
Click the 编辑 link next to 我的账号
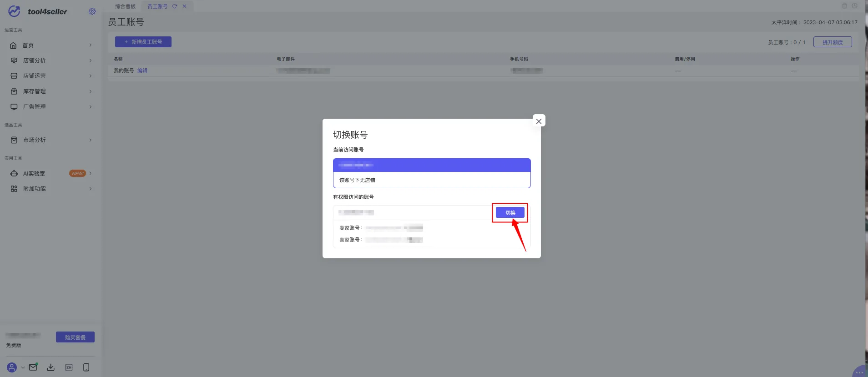click(142, 70)
